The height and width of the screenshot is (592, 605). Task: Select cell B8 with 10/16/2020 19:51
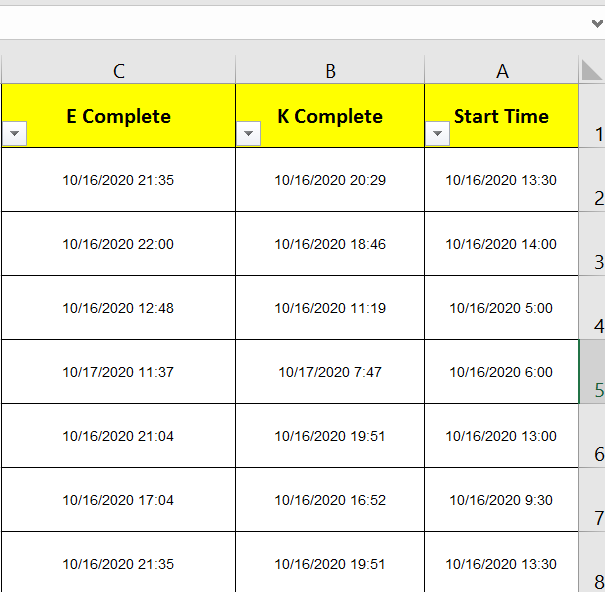pos(330,562)
